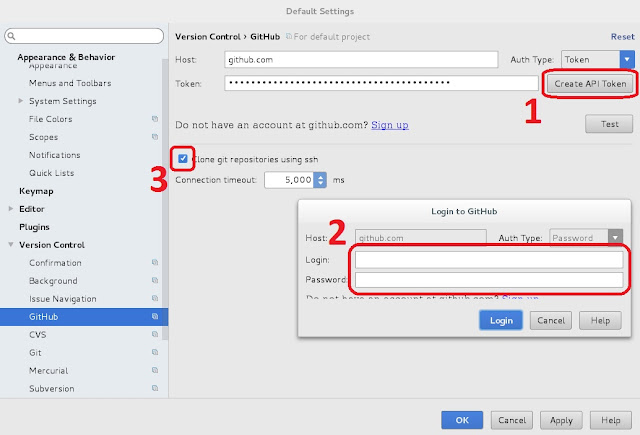
Task: Click the Login field in the GitHub dialog
Action: 489,260
